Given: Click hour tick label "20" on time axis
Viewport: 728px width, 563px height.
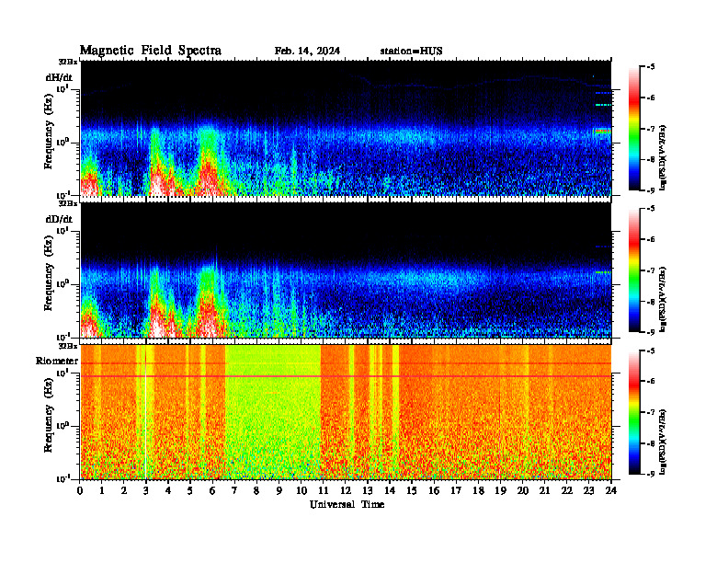Looking at the screenshot, I should pyautogui.click(x=522, y=490).
